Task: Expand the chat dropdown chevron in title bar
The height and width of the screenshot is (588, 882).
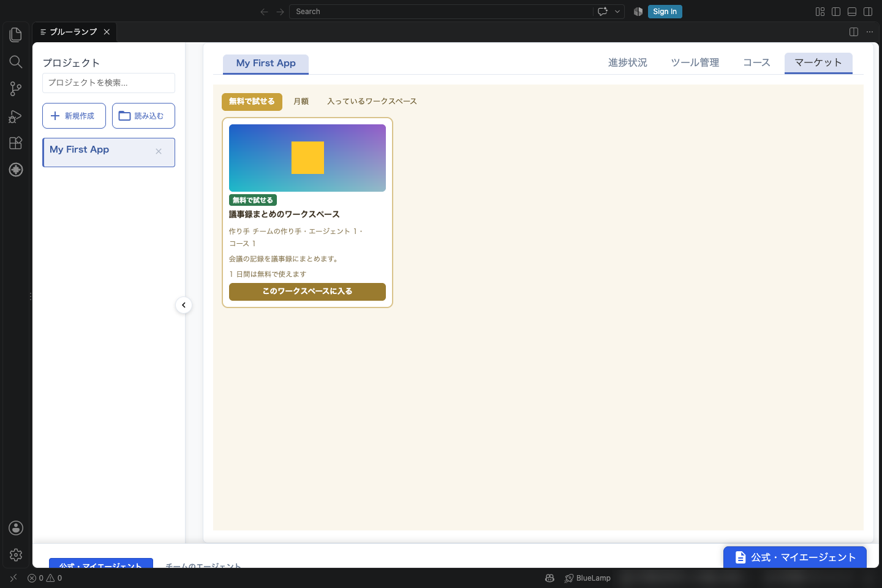Action: tap(617, 12)
